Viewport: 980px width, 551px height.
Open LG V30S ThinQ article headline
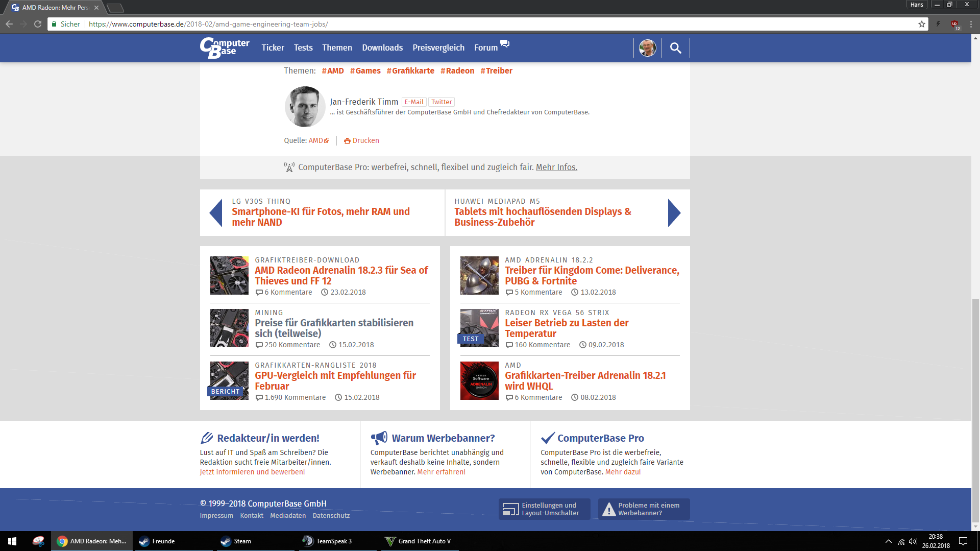pos(321,217)
